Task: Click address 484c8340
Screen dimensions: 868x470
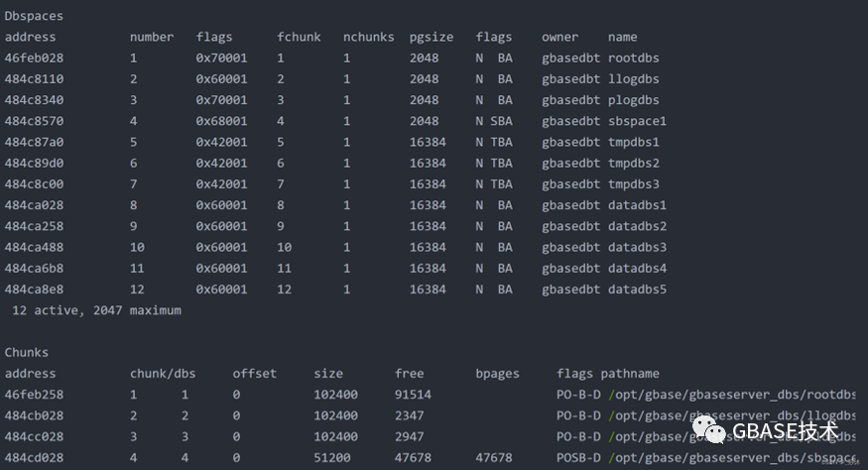Action: pos(34,100)
